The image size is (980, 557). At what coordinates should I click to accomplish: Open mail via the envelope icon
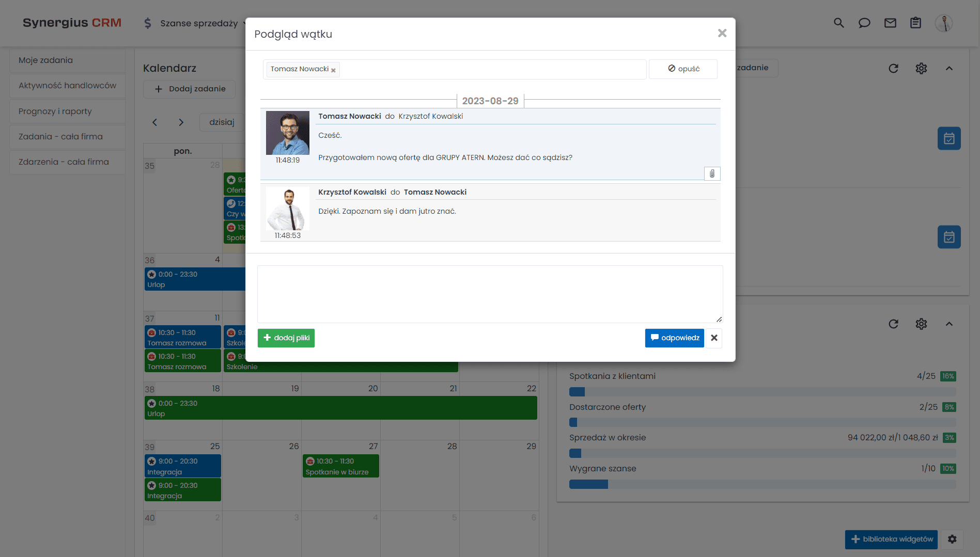coord(890,23)
